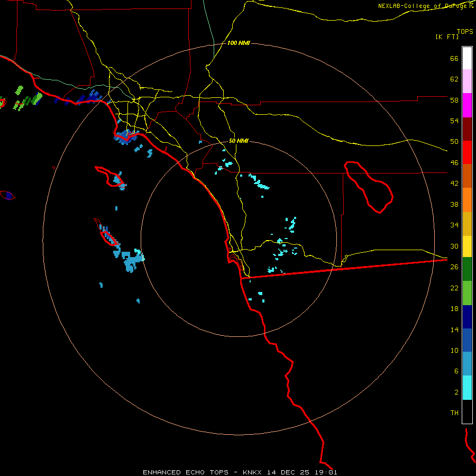Click the "22" legend value
Image resolution: width=476 pixels, height=476 pixels.
pyautogui.click(x=454, y=288)
